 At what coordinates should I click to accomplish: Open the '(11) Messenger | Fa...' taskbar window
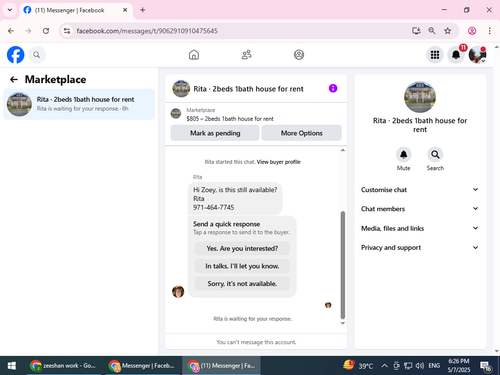[x=221, y=366]
